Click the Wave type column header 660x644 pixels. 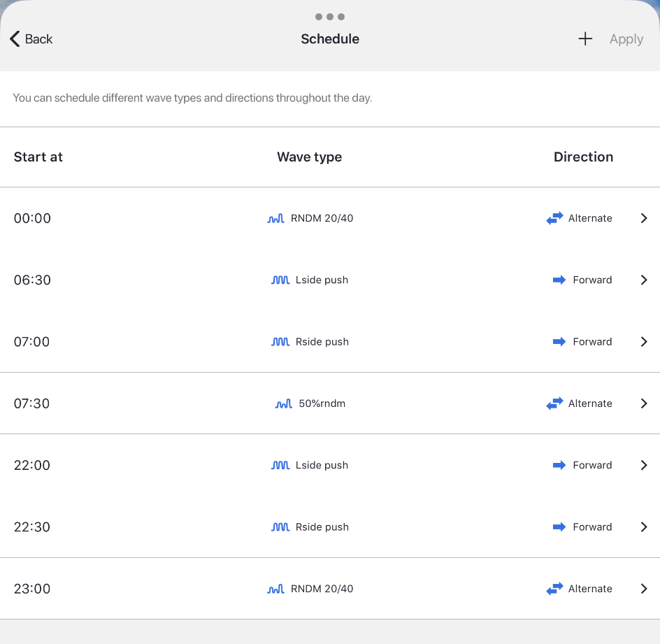pyautogui.click(x=309, y=157)
